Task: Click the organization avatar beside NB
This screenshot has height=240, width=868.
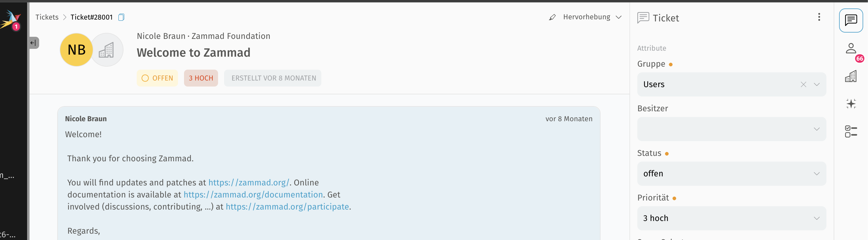Action: tap(107, 50)
